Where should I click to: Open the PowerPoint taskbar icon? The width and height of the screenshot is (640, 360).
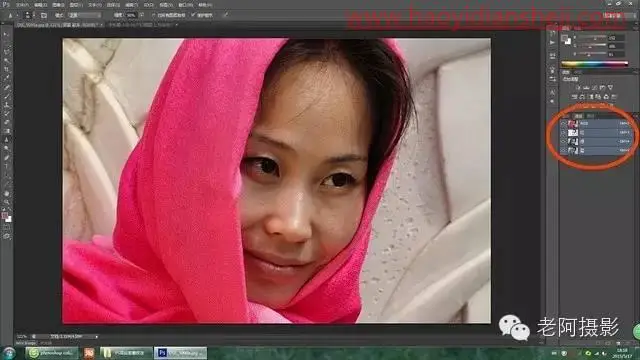coord(89,353)
